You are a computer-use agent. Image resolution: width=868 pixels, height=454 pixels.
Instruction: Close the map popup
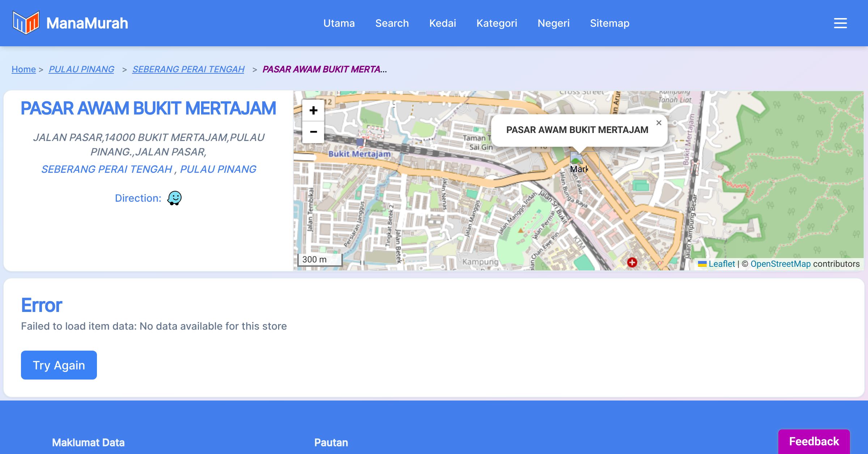659,123
